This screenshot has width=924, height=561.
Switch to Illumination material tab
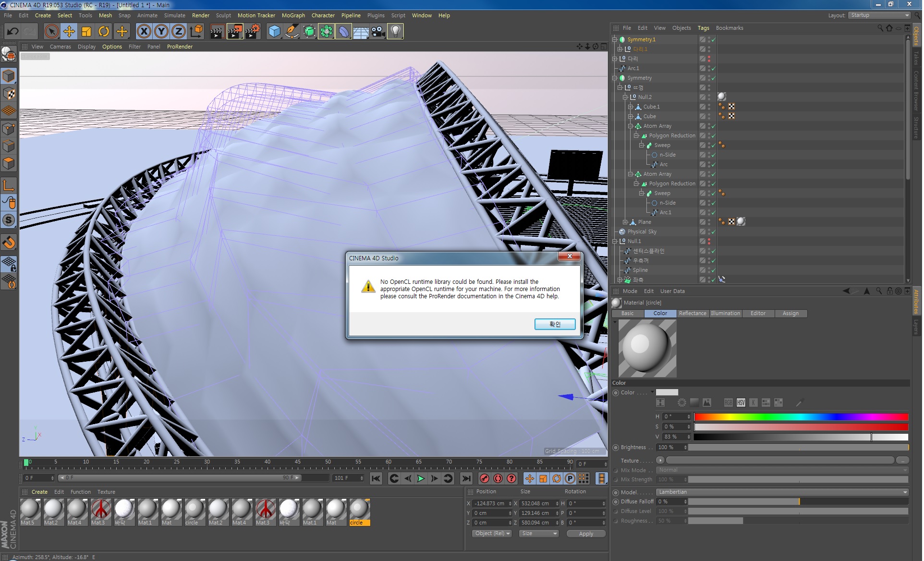click(x=725, y=313)
